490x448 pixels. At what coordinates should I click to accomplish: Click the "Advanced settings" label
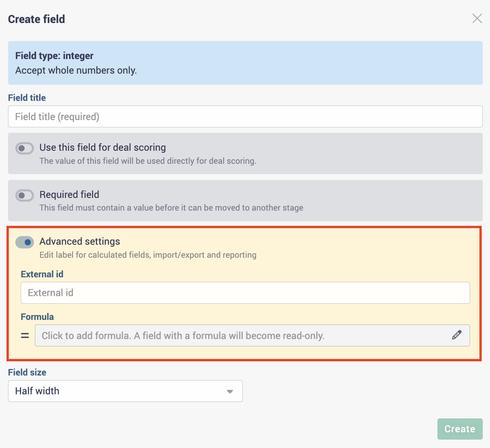[x=80, y=241]
